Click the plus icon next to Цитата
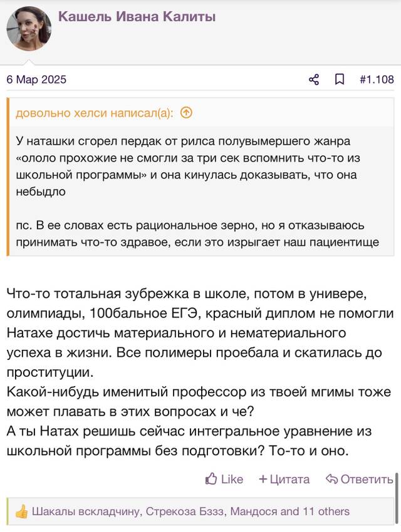401x532 pixels. [x=263, y=479]
